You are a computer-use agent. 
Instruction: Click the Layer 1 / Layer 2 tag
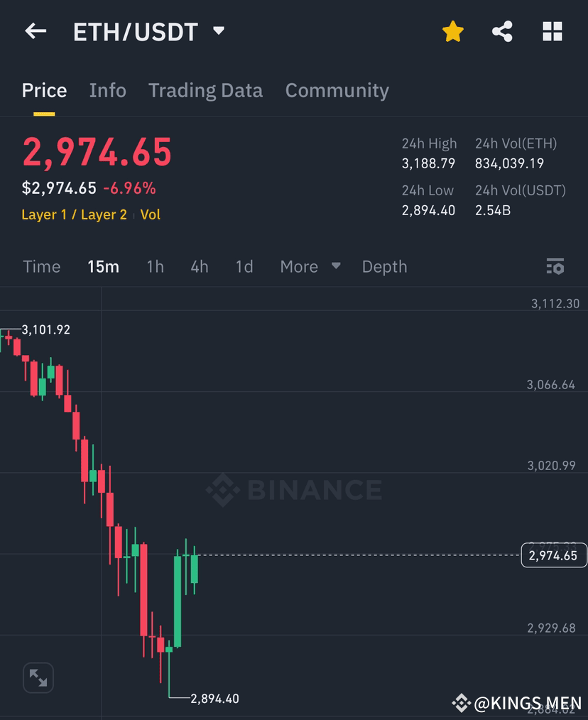pos(73,214)
